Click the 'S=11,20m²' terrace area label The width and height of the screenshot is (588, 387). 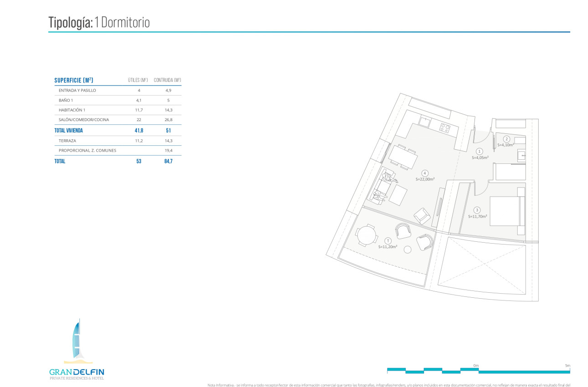pos(387,246)
